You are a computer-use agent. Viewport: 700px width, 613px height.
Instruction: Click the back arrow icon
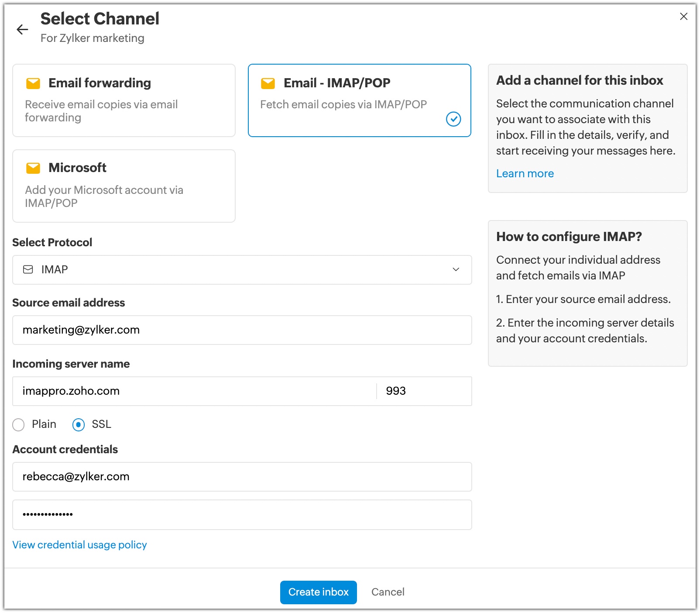click(22, 29)
